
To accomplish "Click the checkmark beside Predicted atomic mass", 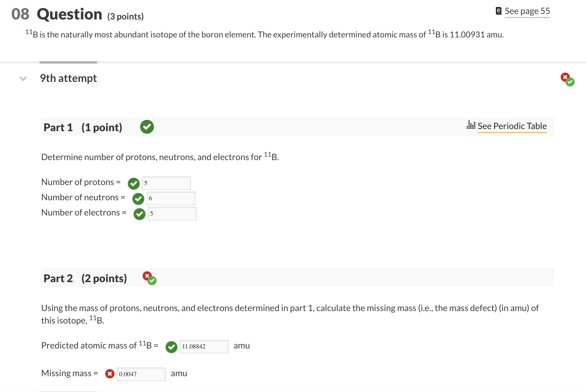I will click(x=171, y=347).
